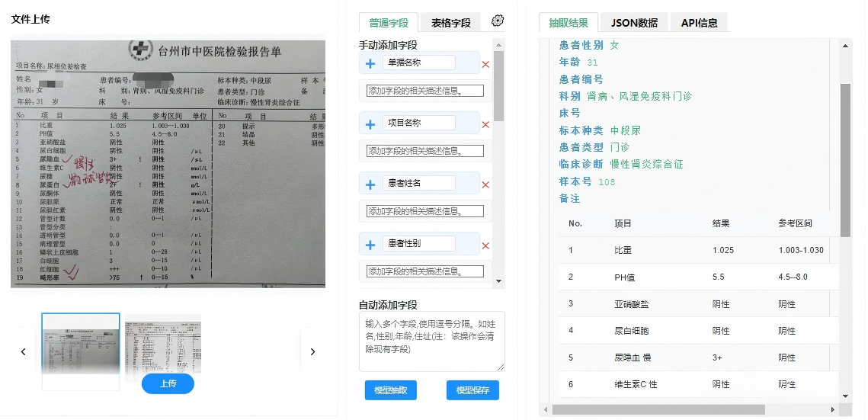Open the JSON数据 tab

(x=634, y=23)
